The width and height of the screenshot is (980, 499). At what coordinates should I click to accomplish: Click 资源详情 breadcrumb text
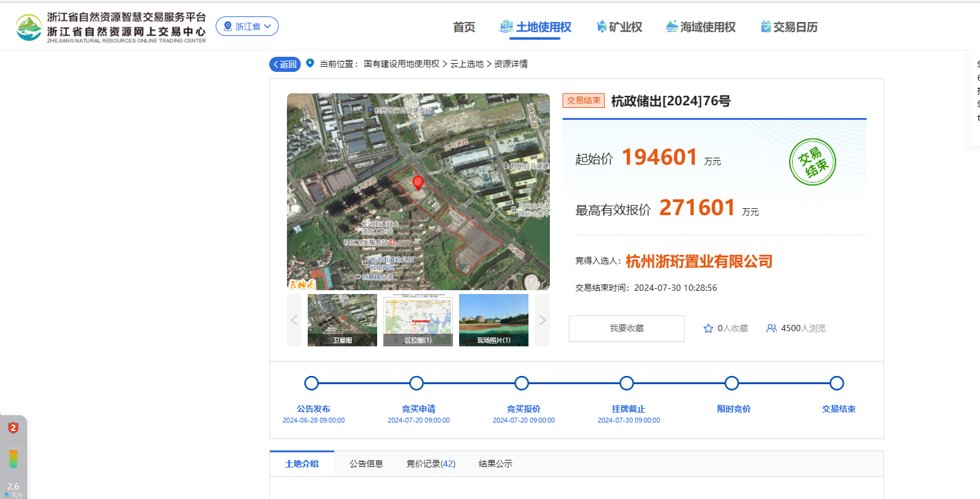[511, 64]
